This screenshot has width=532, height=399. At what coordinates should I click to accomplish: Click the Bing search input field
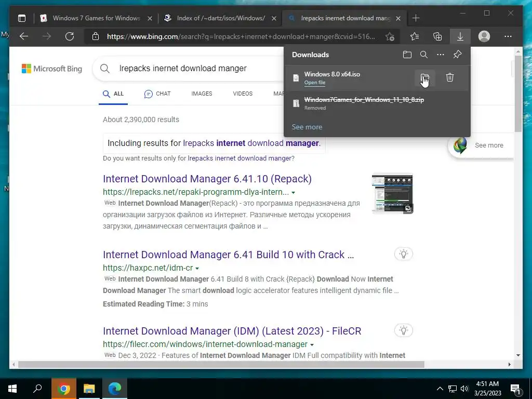click(200, 69)
